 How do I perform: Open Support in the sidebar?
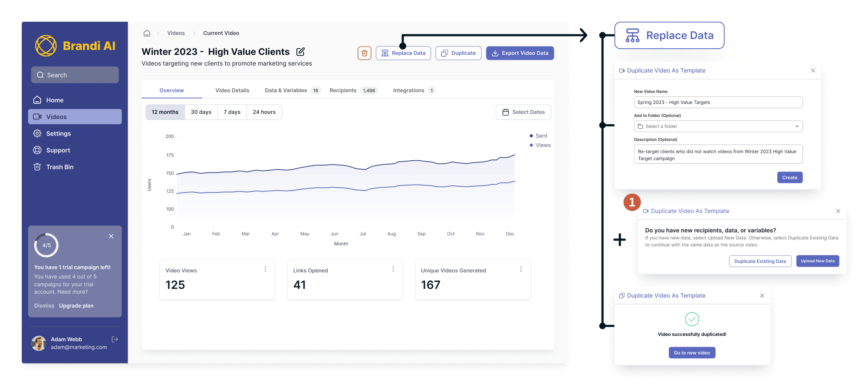click(x=75, y=150)
